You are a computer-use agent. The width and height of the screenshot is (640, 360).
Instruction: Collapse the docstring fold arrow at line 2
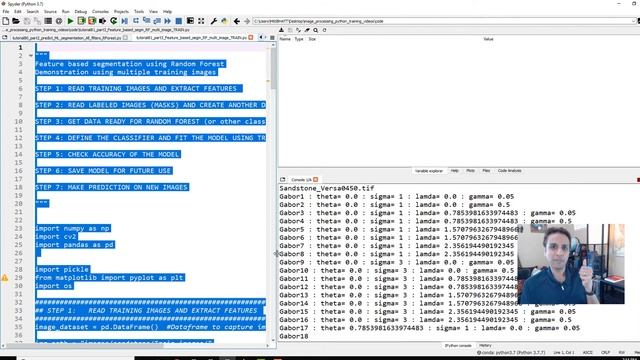click(x=31, y=56)
